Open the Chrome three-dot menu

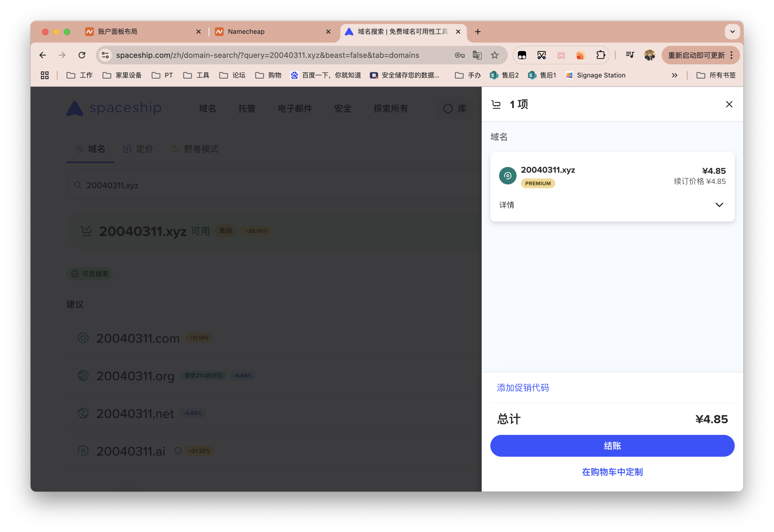pyautogui.click(x=731, y=55)
